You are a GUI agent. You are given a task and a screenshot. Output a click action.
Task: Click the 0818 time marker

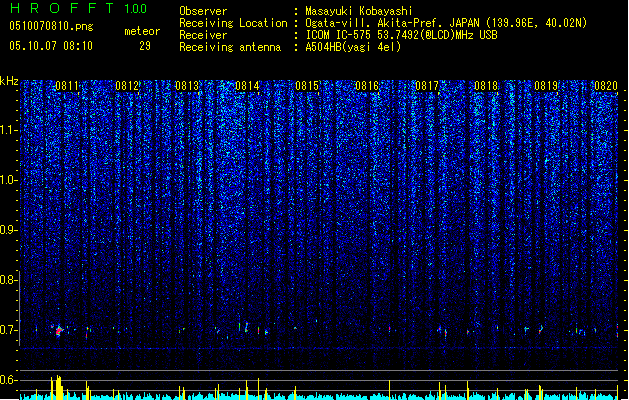486,86
